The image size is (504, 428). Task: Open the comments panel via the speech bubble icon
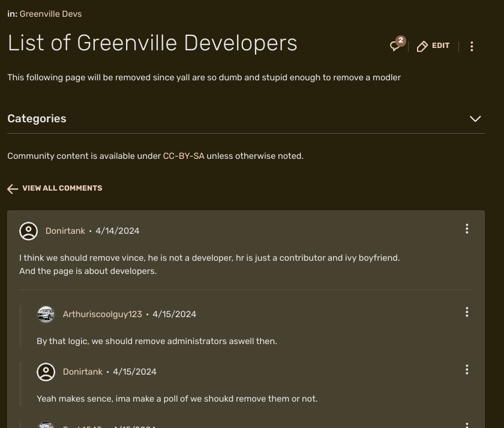pyautogui.click(x=394, y=46)
